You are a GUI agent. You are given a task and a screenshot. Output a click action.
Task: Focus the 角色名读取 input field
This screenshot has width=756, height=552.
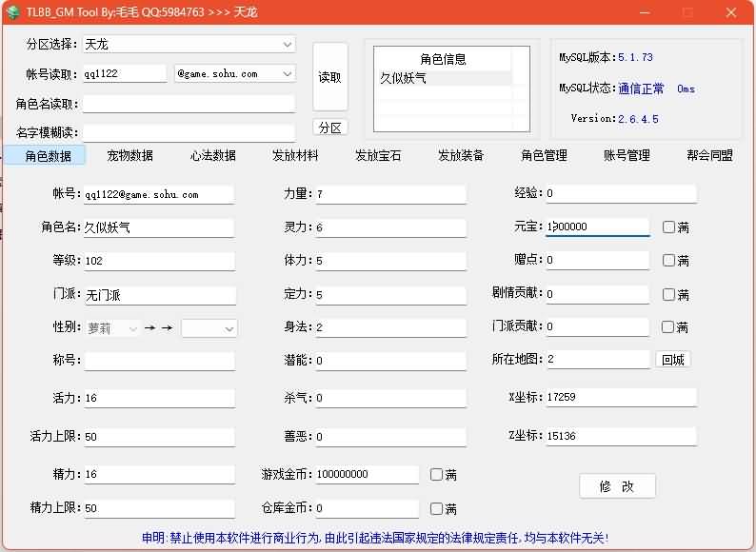189,104
